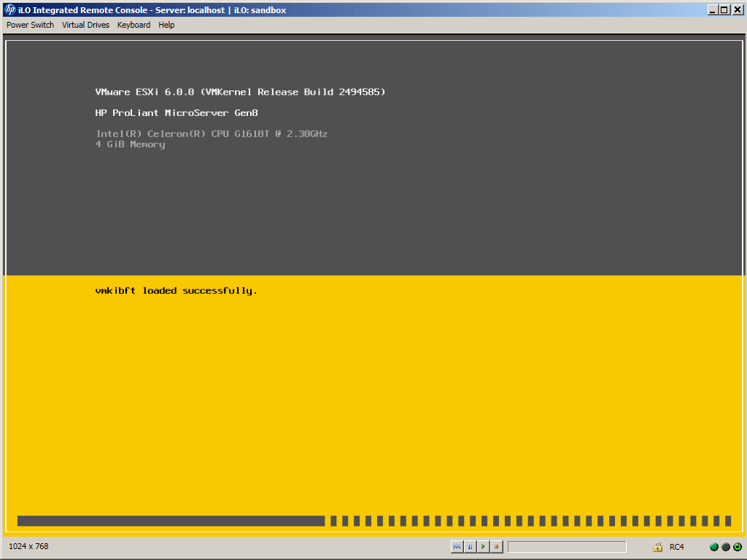
Task: Click the rewind-to-start playback button
Action: [x=457, y=547]
